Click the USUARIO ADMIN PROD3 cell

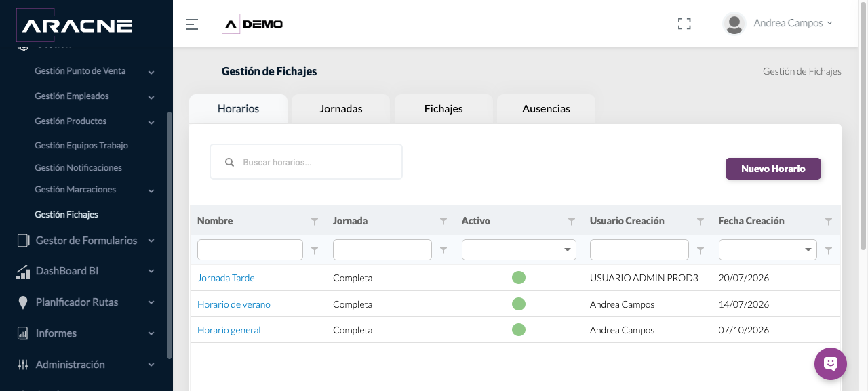(x=644, y=278)
